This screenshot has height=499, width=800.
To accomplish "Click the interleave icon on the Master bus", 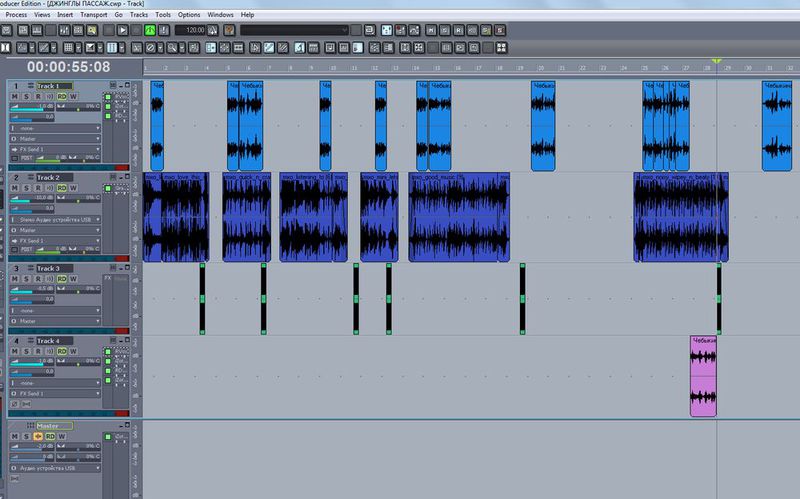I will tap(14, 479).
